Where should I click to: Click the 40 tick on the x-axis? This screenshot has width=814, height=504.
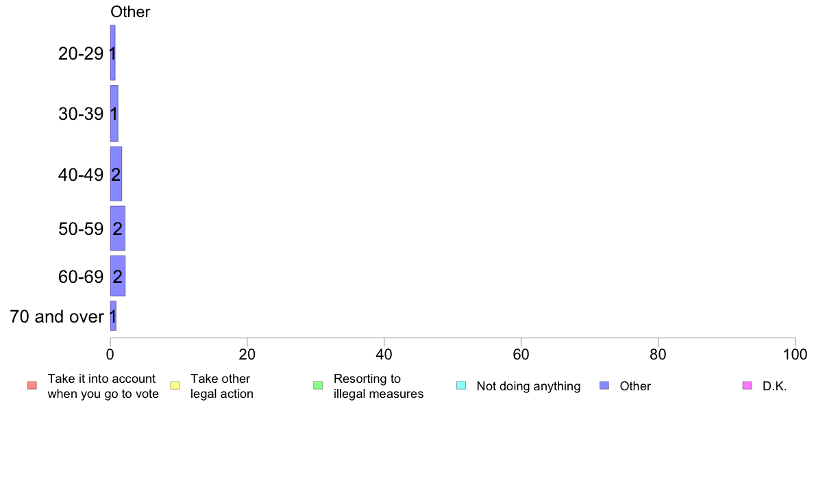tap(384, 355)
